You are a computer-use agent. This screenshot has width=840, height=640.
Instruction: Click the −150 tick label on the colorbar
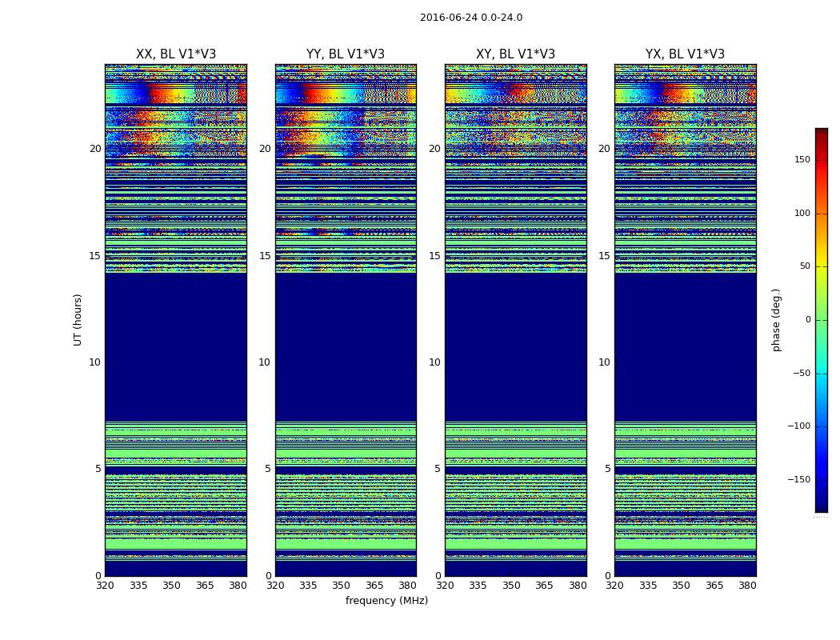(x=799, y=480)
